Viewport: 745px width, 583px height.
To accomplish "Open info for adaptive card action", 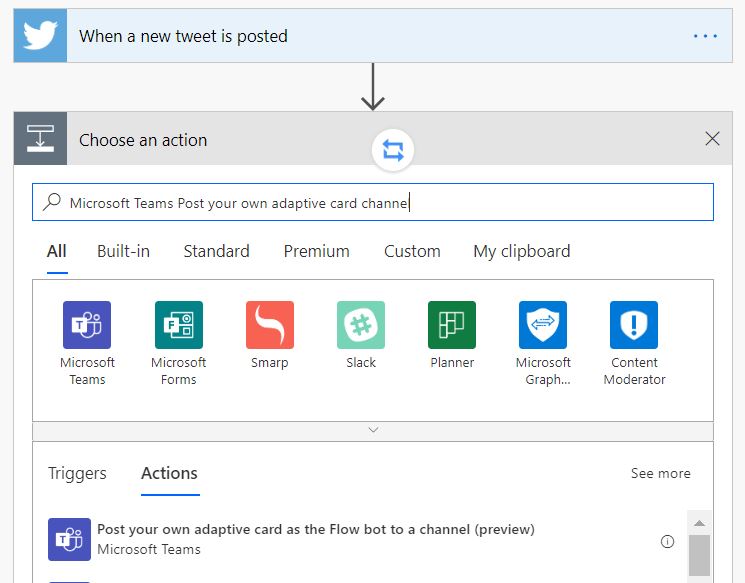I will (667, 541).
